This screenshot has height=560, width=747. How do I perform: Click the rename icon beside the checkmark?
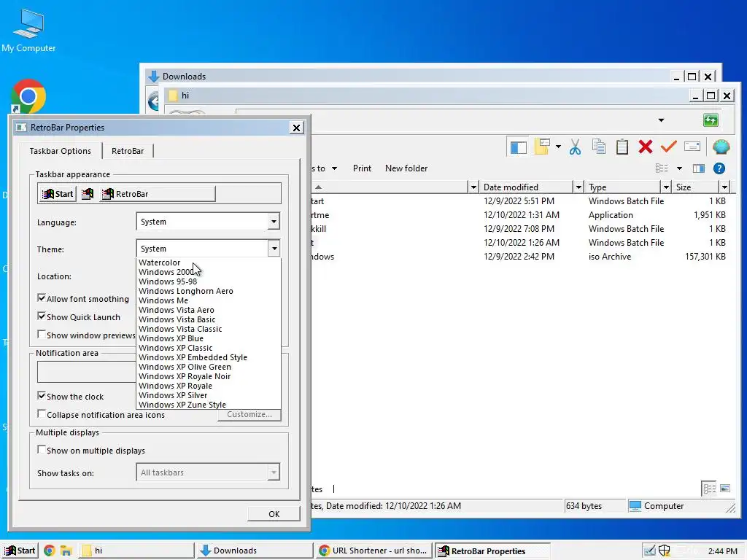click(692, 146)
